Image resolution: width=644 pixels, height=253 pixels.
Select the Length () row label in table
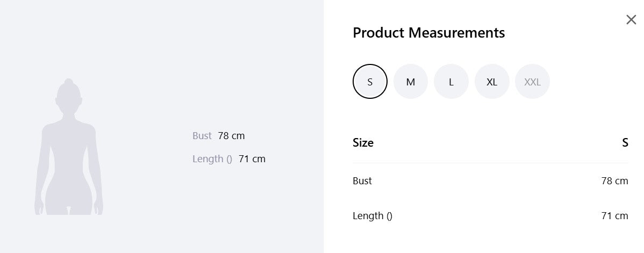coord(373,215)
